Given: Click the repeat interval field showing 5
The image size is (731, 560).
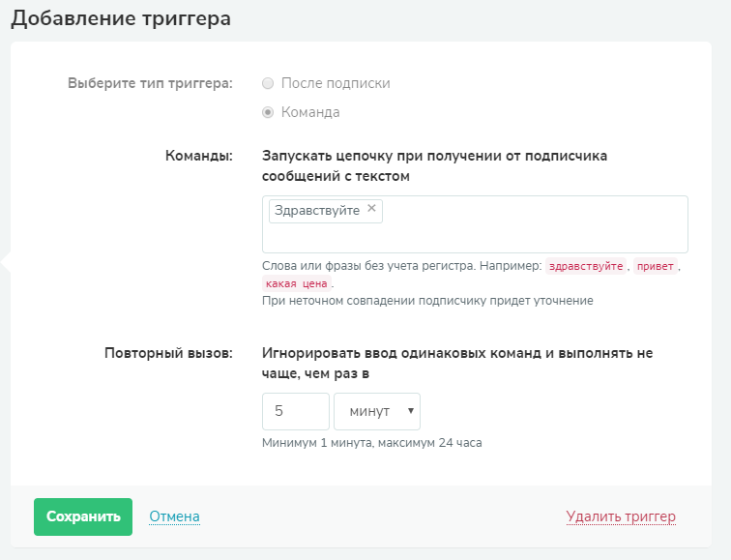Looking at the screenshot, I should point(296,411).
